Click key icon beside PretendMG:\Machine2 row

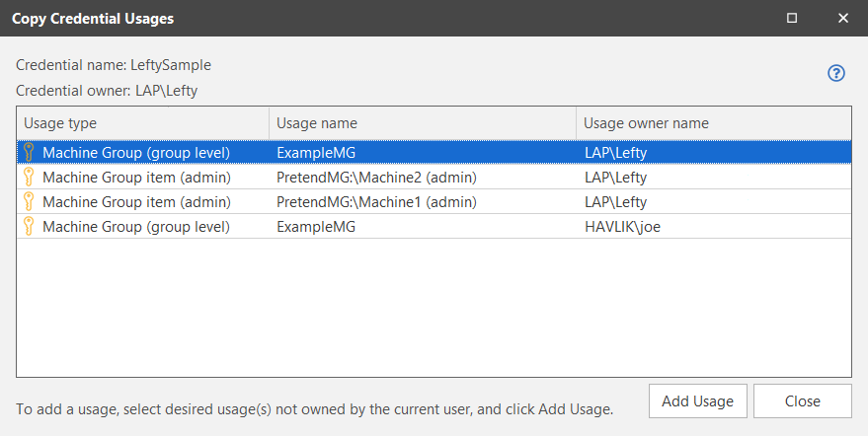[29, 178]
